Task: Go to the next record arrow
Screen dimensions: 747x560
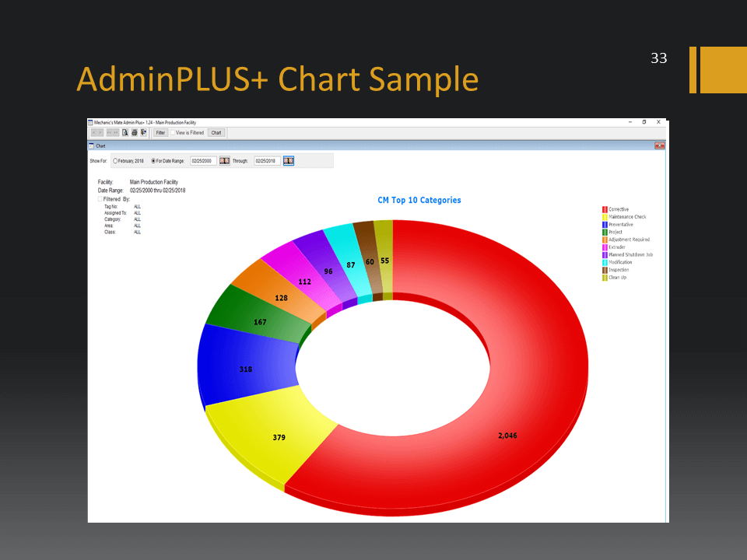Action: [x=100, y=133]
